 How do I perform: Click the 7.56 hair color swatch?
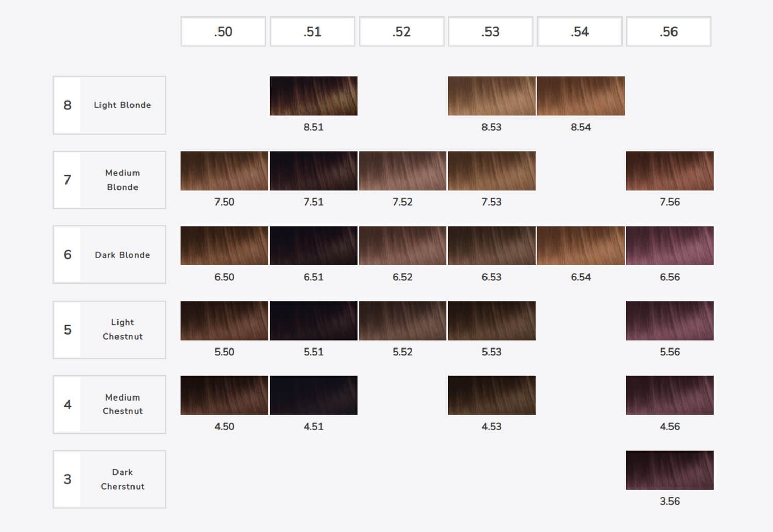669,171
